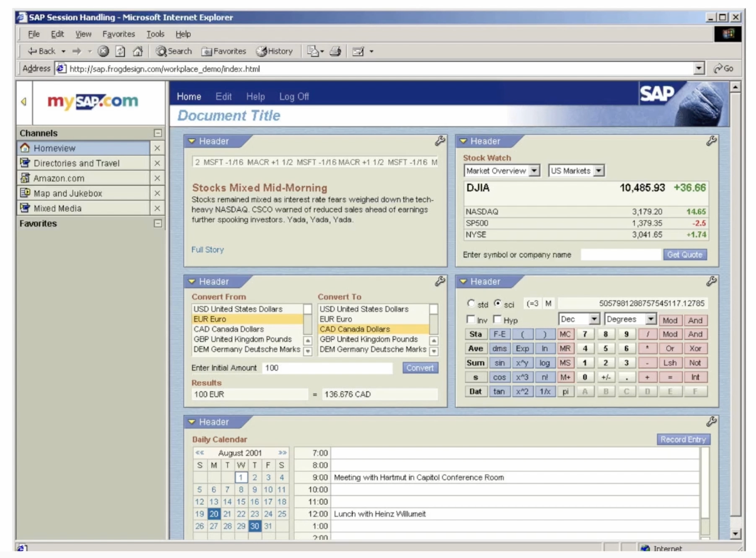Collapse the news portlet header triangle
The width and height of the screenshot is (756, 558).
pos(192,141)
